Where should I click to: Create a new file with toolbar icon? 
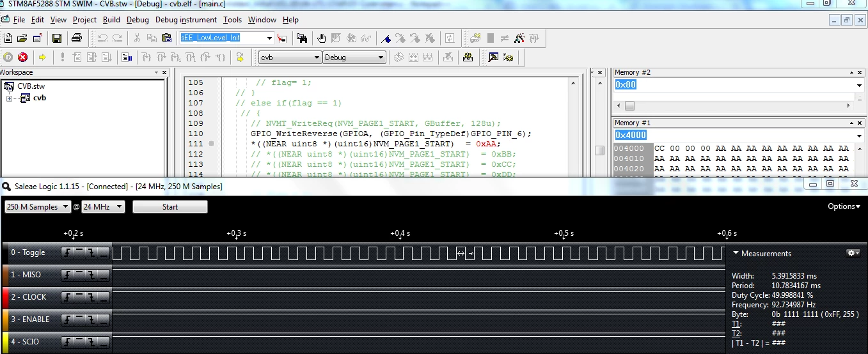(8, 38)
